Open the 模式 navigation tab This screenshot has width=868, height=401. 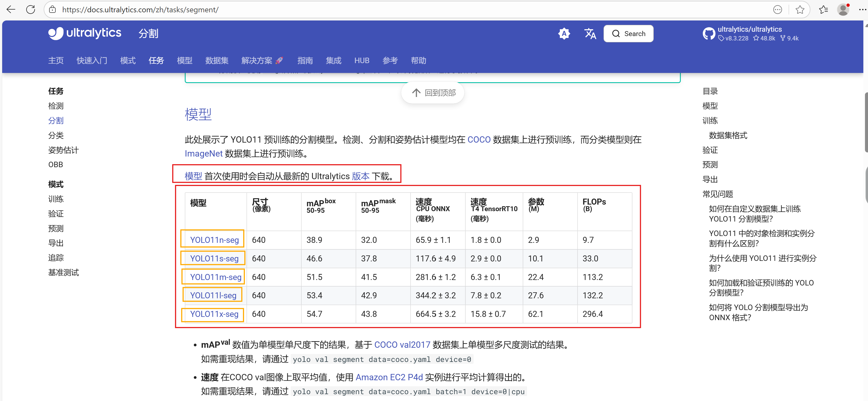click(x=128, y=60)
